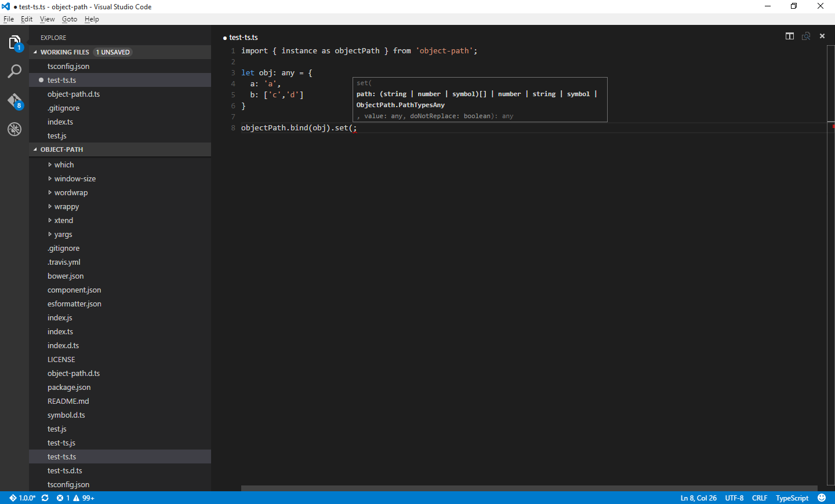Synchronize changes using the sync icon

(x=45, y=498)
